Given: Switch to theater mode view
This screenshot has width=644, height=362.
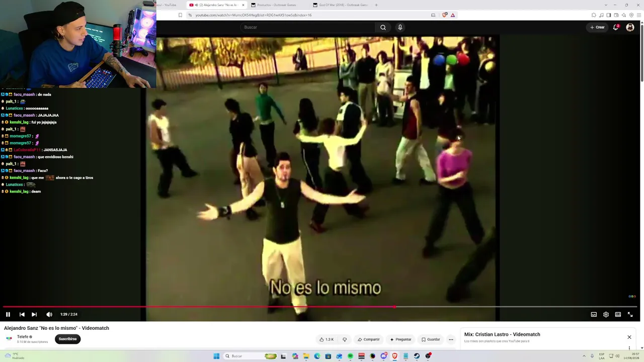Looking at the screenshot, I should point(618,314).
